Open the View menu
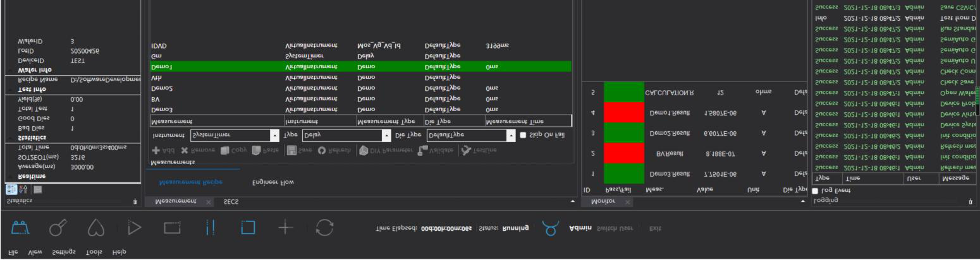 pos(35,252)
